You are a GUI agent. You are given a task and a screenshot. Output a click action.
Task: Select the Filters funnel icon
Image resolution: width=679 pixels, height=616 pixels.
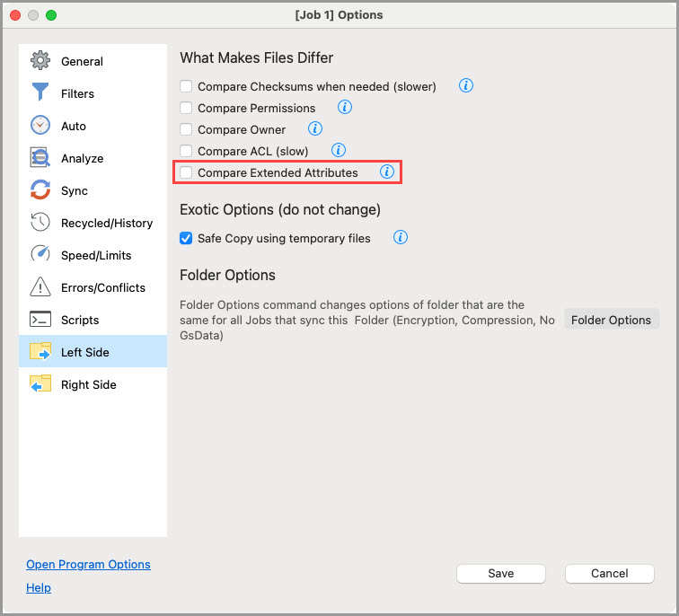click(40, 93)
